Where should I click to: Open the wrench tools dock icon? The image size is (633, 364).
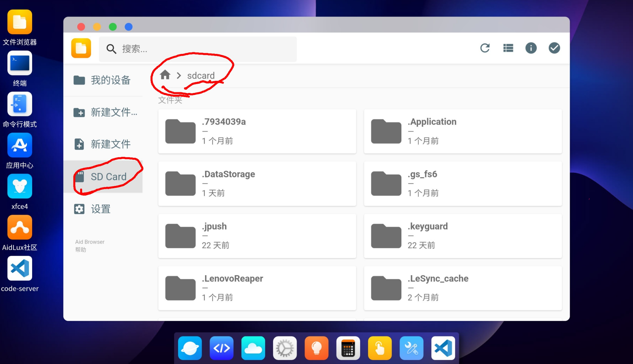411,348
